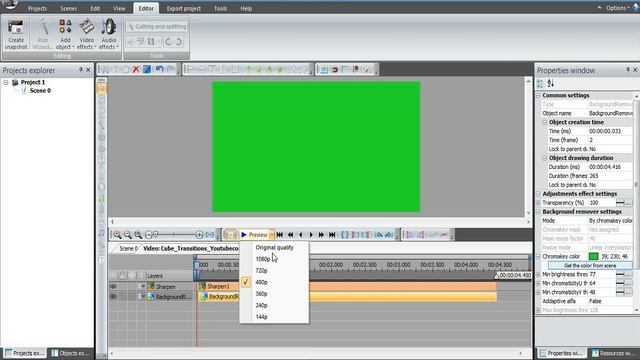Collapse the Chromakey color property

coord(538,257)
